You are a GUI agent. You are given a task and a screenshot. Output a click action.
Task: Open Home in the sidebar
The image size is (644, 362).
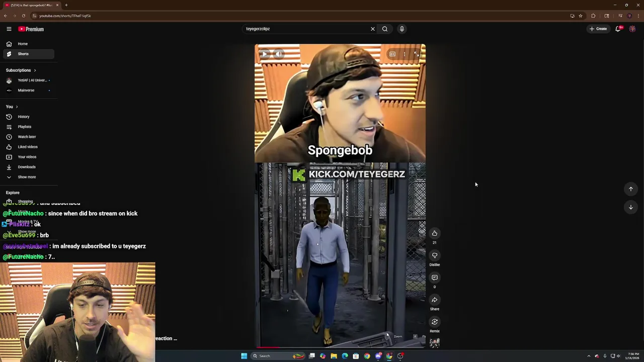click(x=28, y=44)
